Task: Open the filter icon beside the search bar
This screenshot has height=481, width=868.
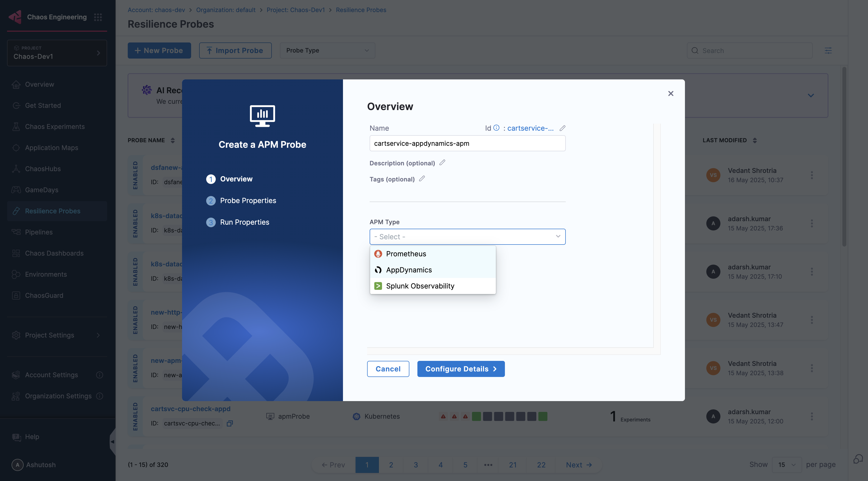Action: click(x=829, y=50)
